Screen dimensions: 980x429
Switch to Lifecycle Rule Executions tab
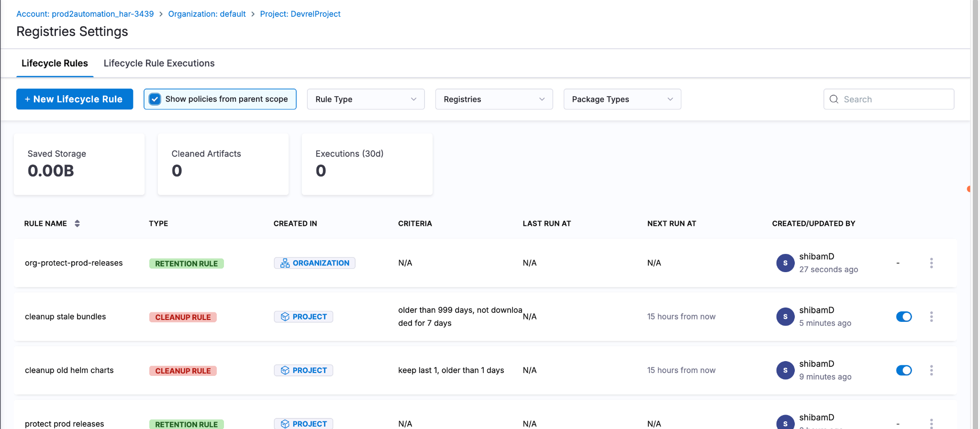[x=159, y=63]
